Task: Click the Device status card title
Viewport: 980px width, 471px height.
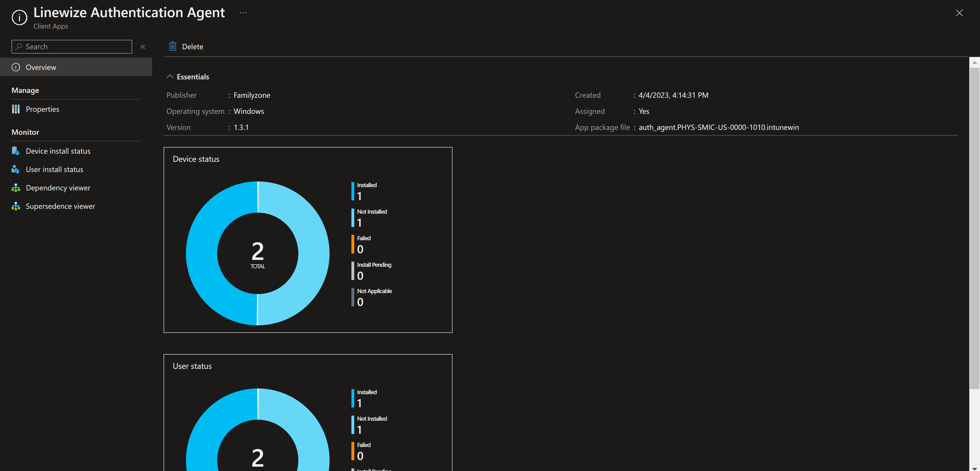Action: coord(196,159)
